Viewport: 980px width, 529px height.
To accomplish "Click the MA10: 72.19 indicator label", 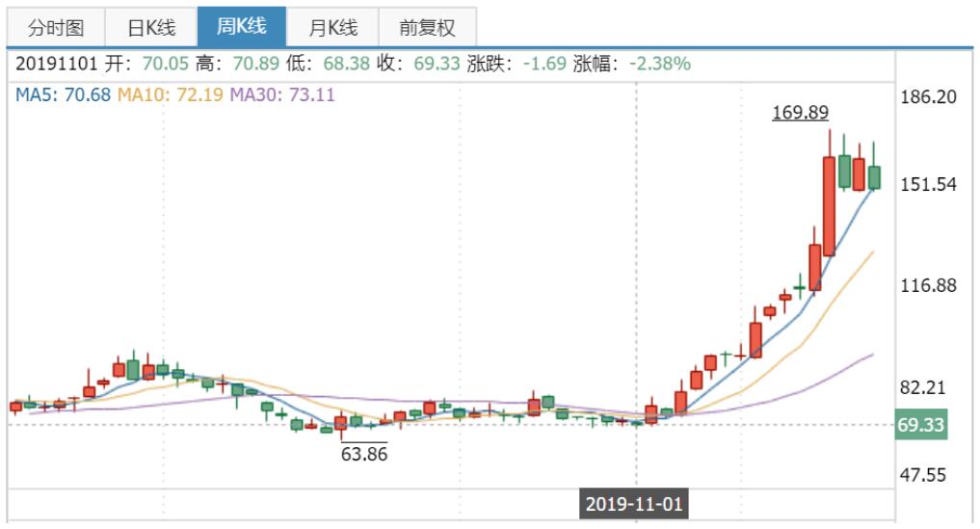I will click(x=170, y=95).
